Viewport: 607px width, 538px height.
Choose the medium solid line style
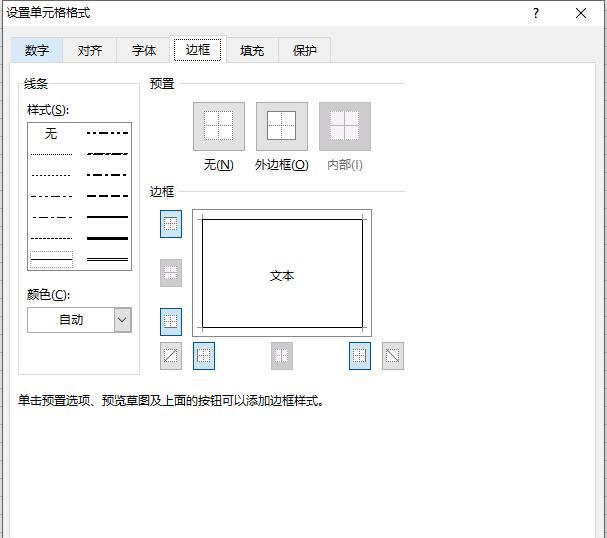coord(107,217)
